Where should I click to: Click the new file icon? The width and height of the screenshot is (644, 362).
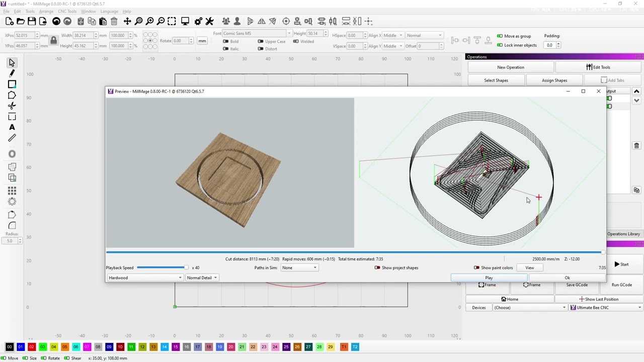point(10,21)
